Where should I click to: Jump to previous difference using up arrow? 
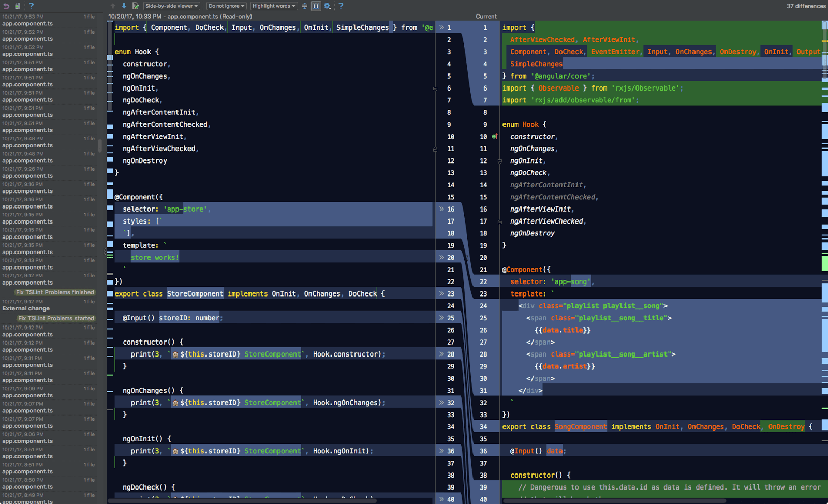pos(112,6)
